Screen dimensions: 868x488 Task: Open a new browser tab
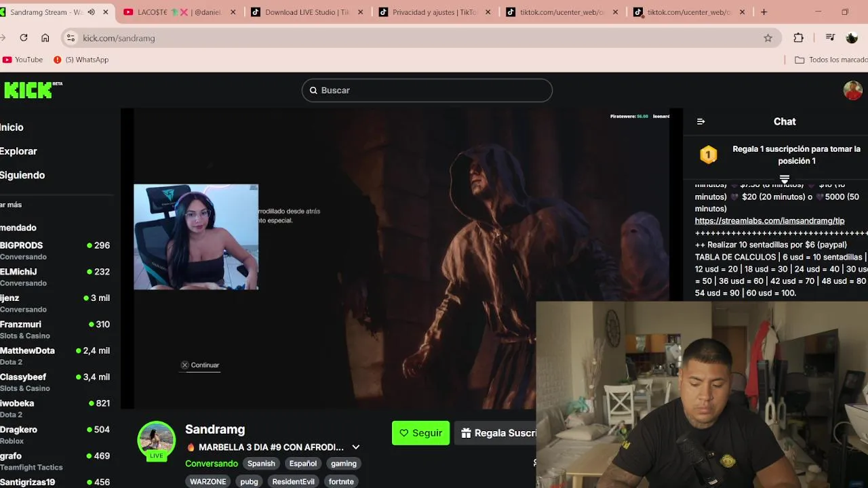click(x=764, y=12)
